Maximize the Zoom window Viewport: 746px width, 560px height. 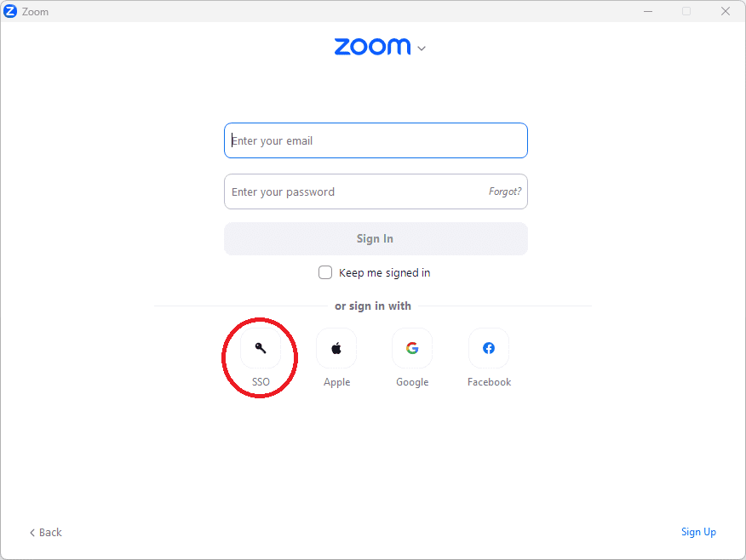(686, 11)
